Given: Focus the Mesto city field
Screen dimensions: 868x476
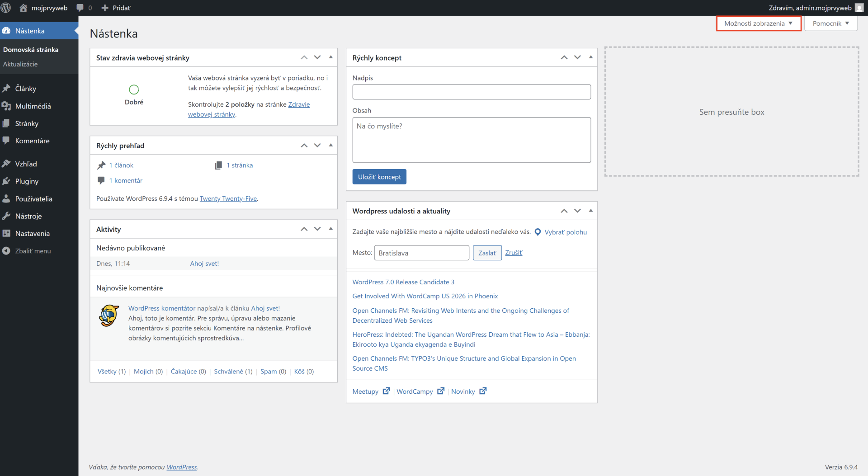Looking at the screenshot, I should pyautogui.click(x=422, y=253).
